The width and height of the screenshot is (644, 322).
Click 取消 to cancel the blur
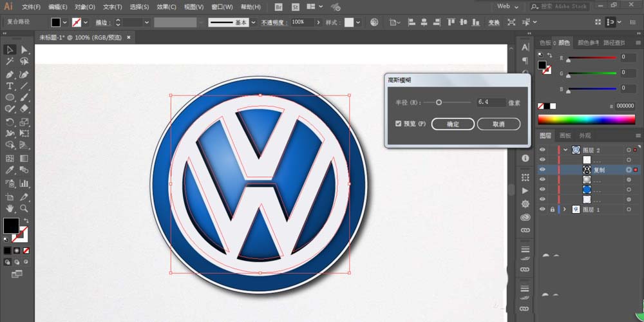pyautogui.click(x=498, y=124)
